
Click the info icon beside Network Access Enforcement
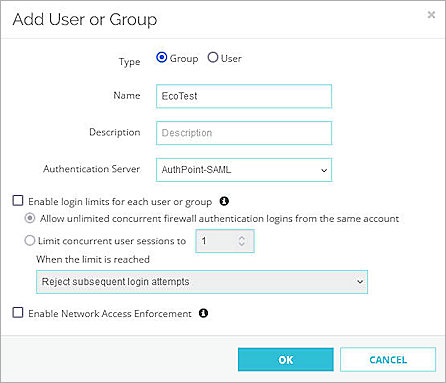[203, 313]
